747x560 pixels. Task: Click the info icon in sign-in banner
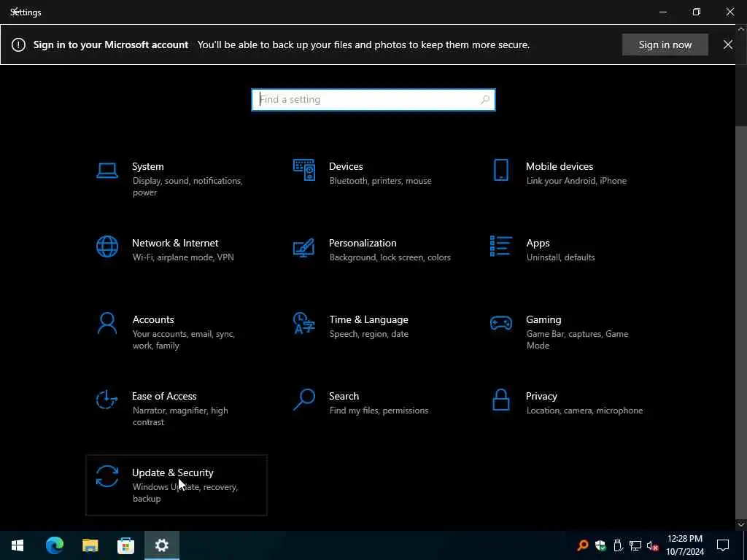coord(18,44)
